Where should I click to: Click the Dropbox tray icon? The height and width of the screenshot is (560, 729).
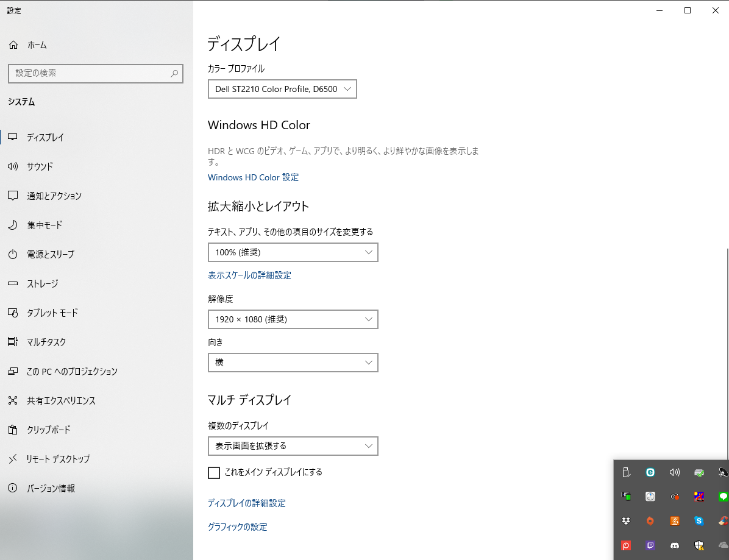(x=626, y=521)
